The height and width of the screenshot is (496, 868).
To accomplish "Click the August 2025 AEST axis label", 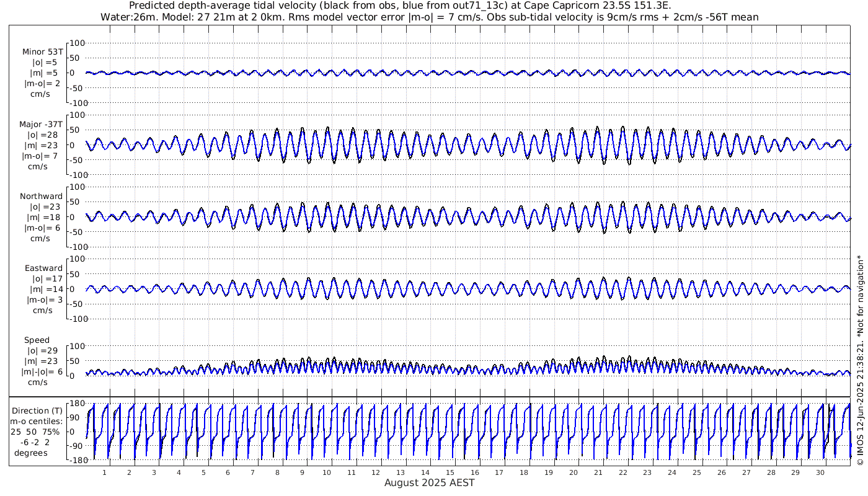I will [429, 483].
